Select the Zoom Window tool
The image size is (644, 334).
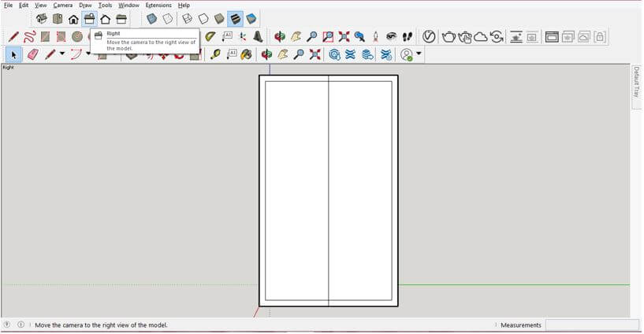coord(328,37)
